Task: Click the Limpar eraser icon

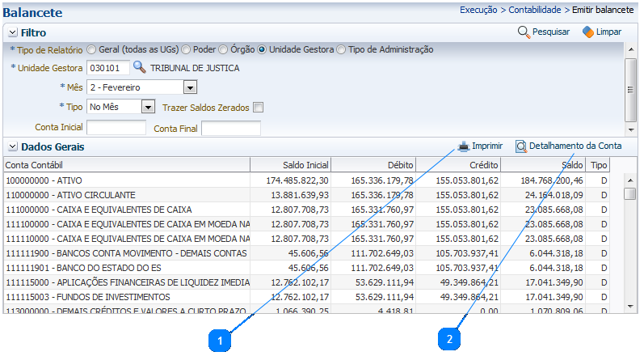Action: 587,32
